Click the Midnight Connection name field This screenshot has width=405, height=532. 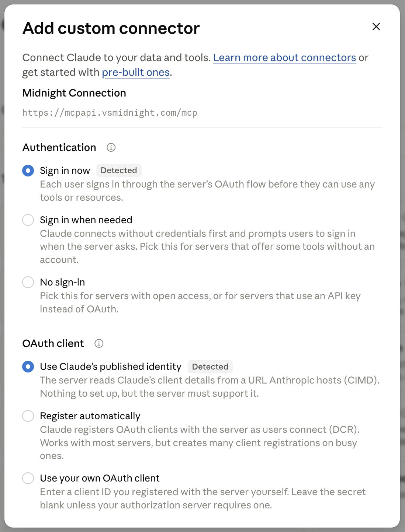click(202, 93)
